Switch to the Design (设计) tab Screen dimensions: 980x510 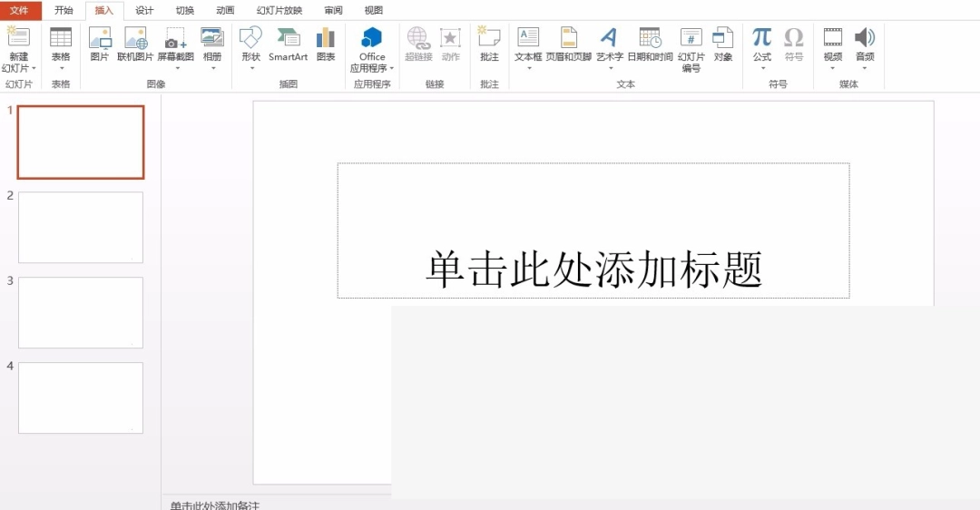(x=144, y=10)
